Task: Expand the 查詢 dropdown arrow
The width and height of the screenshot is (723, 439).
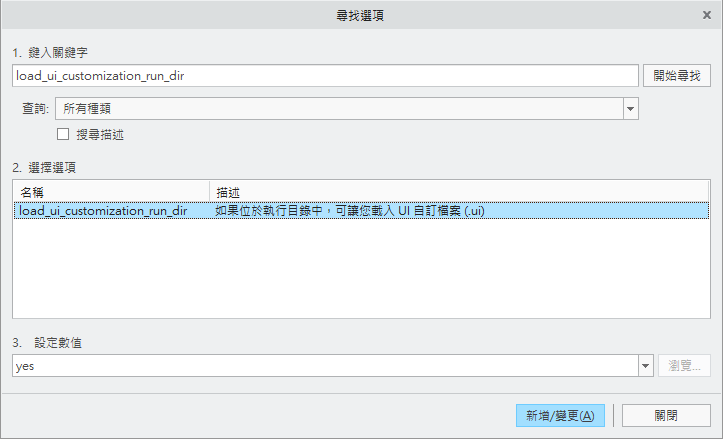Action: click(630, 108)
